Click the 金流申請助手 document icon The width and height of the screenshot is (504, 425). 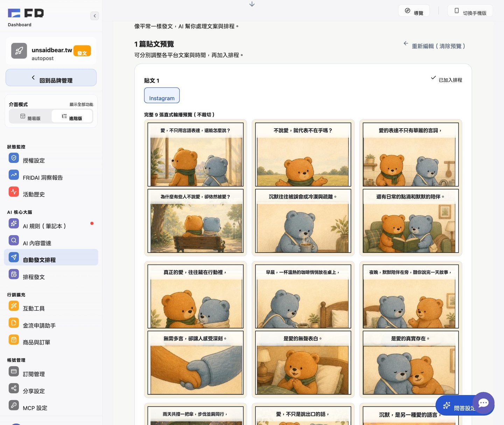coord(14,323)
